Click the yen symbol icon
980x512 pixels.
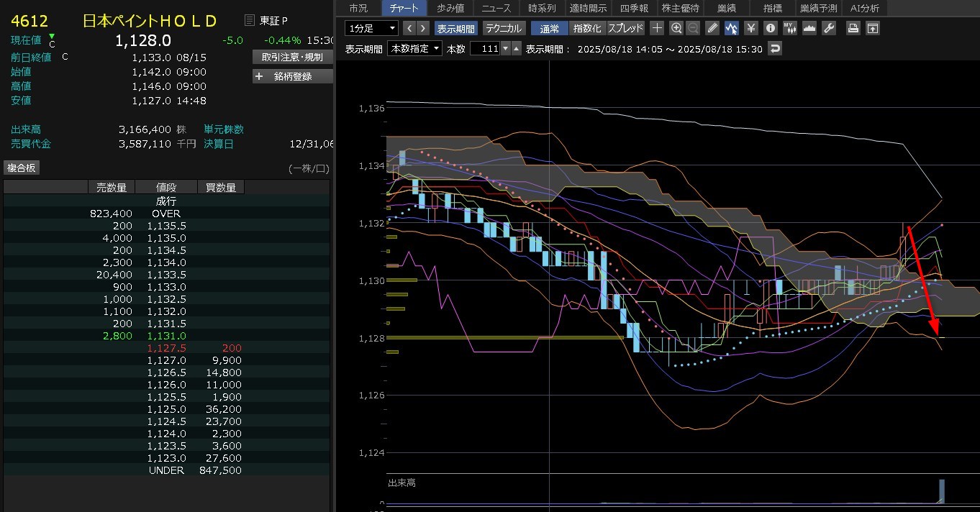coord(751,28)
